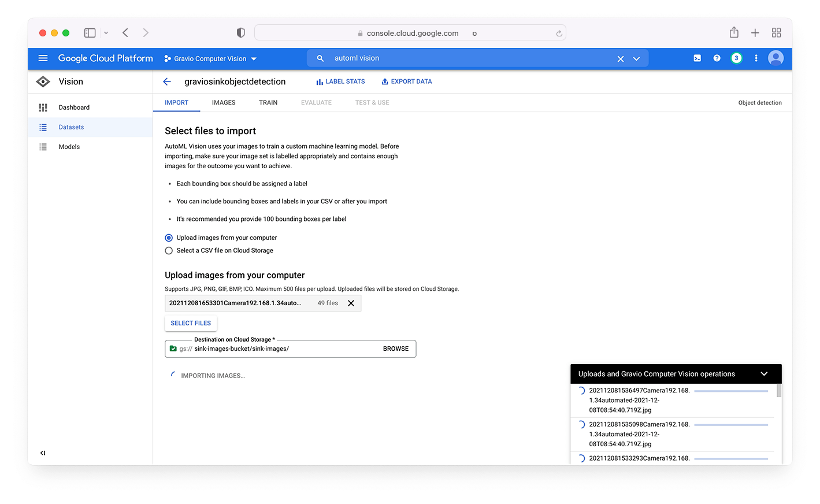
Task: Open the search bar dropdown chevron
Action: tap(636, 58)
